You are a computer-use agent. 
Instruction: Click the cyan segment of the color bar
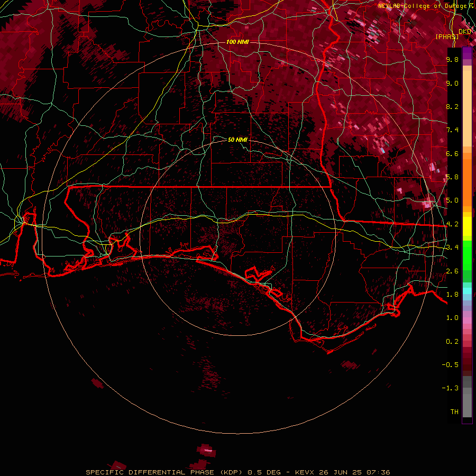click(x=467, y=291)
